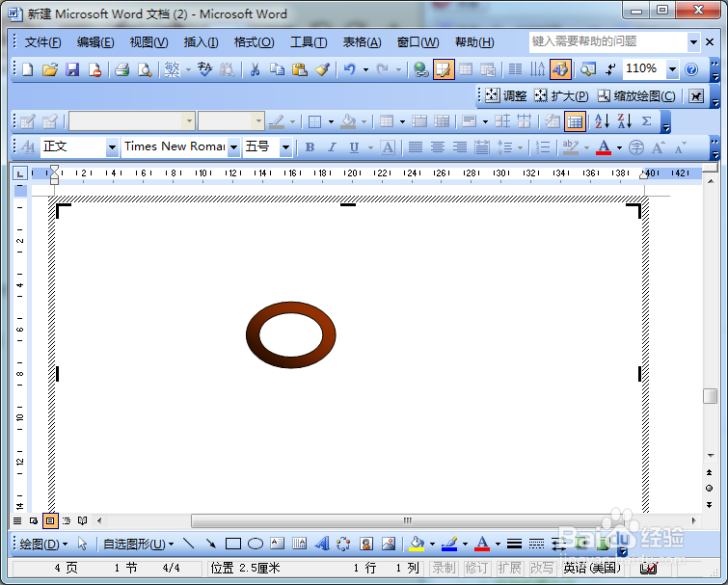Insert a horizontal text box
This screenshot has width=728, height=585.
tap(277, 544)
